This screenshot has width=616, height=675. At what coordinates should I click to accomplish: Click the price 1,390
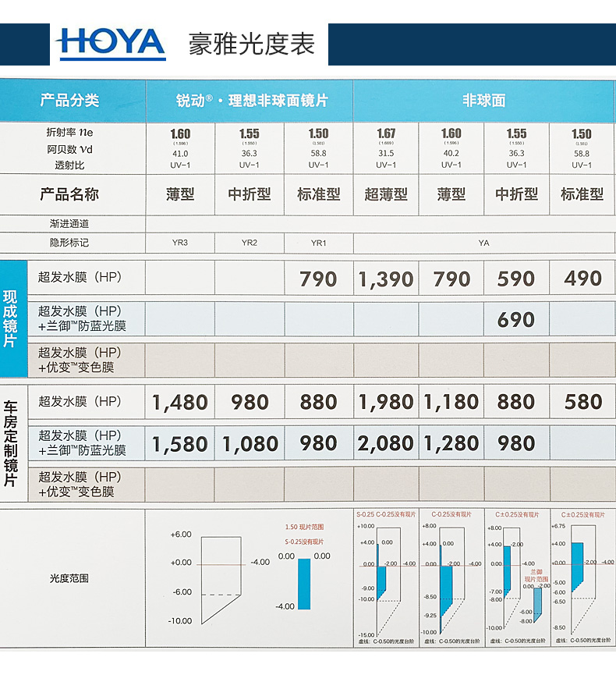(x=386, y=279)
